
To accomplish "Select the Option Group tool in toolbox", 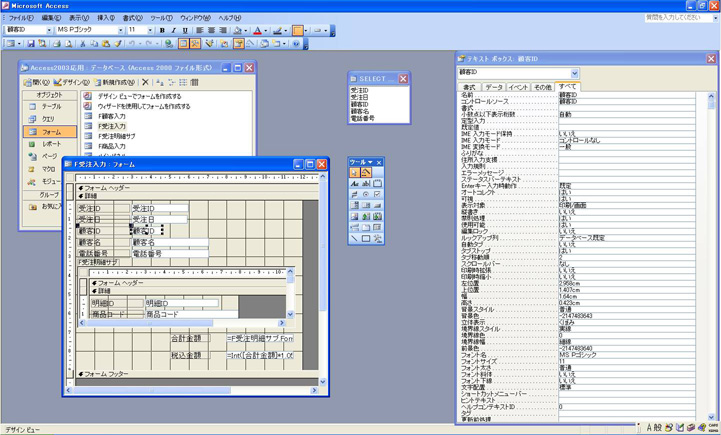I will [x=378, y=183].
